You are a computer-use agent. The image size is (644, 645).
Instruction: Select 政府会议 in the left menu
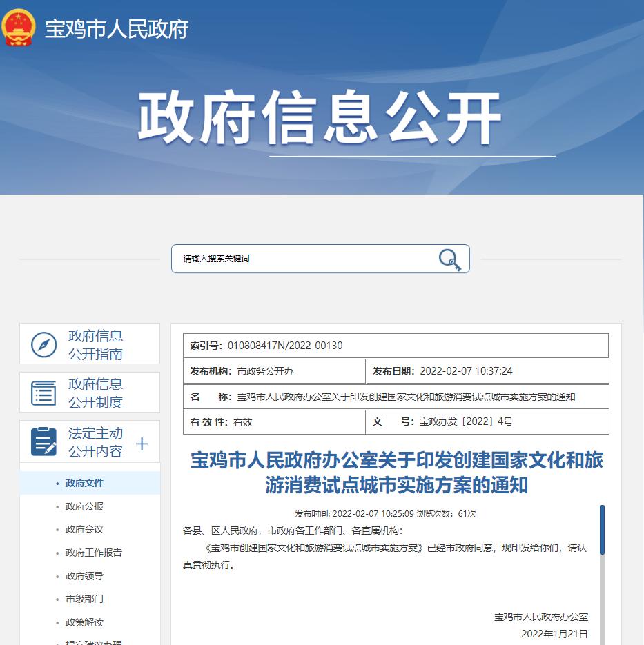tap(84, 529)
